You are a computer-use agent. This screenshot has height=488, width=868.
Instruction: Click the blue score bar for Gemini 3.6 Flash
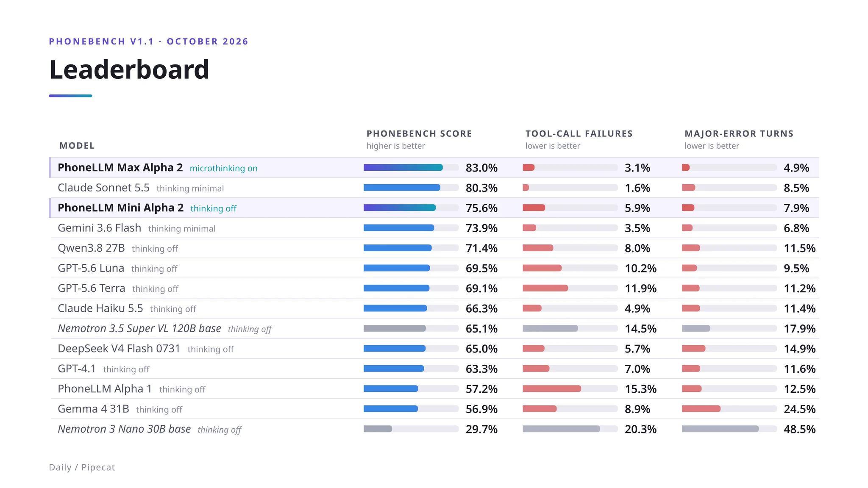399,228
